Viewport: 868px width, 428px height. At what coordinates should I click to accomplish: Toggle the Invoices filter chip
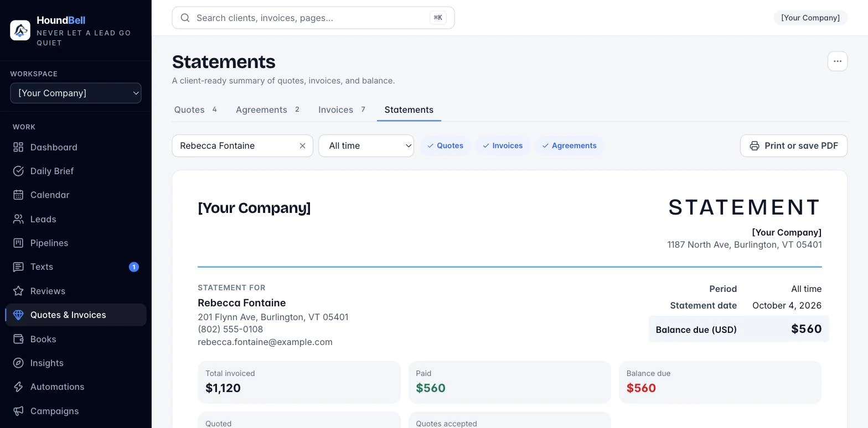503,145
